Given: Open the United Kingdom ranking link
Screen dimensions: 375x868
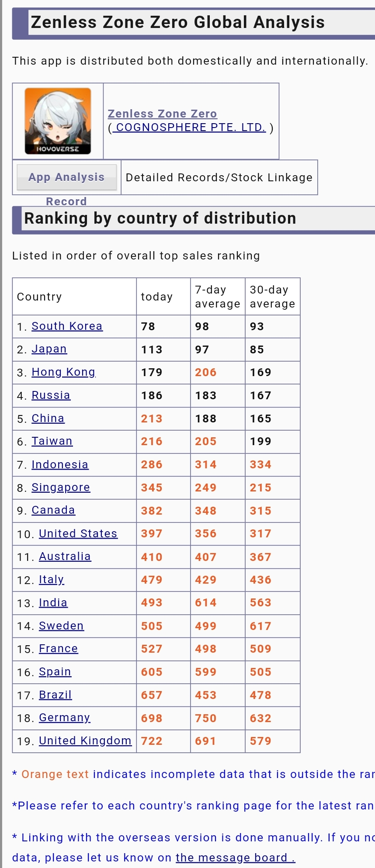Looking at the screenshot, I should [85, 740].
